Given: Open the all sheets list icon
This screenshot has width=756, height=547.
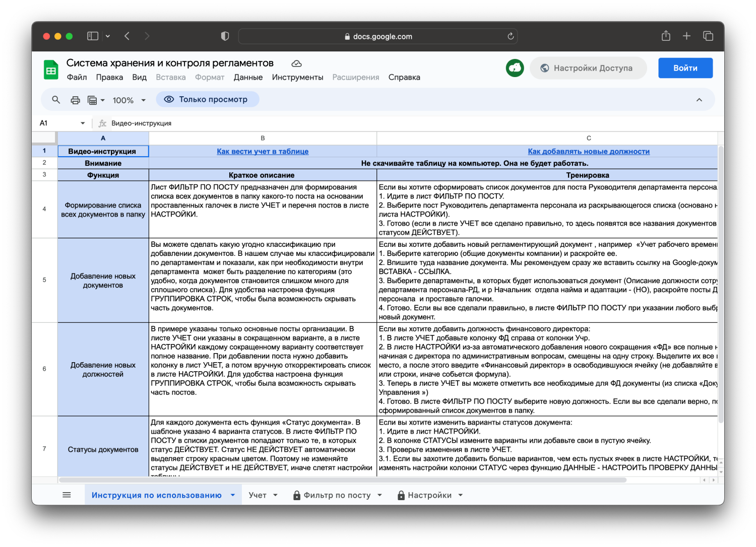Looking at the screenshot, I should (x=67, y=495).
